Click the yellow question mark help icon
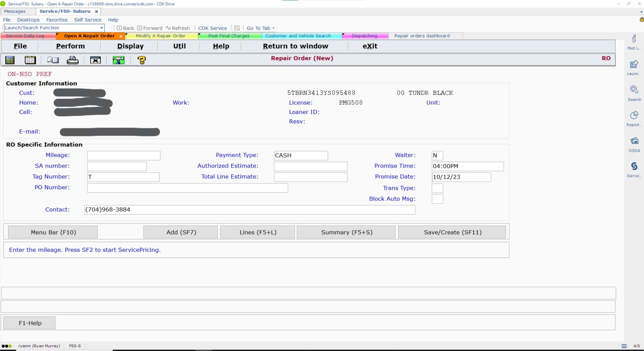This screenshot has width=644, height=351. 141,60
